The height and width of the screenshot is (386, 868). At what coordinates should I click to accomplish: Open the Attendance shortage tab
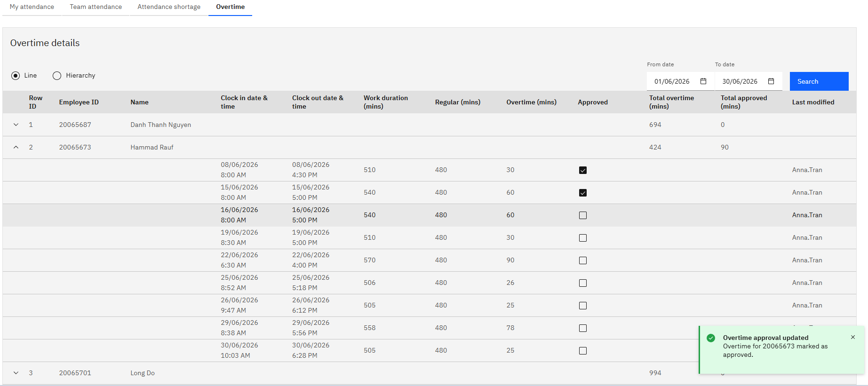[x=169, y=7]
